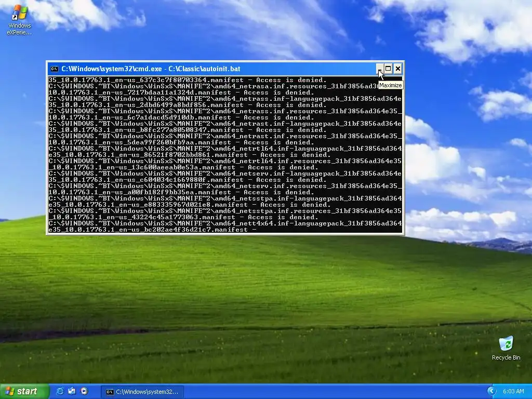The height and width of the screenshot is (399, 532).
Task: Click the line ending 637c3c7f80703364.manifest
Action: (188, 80)
